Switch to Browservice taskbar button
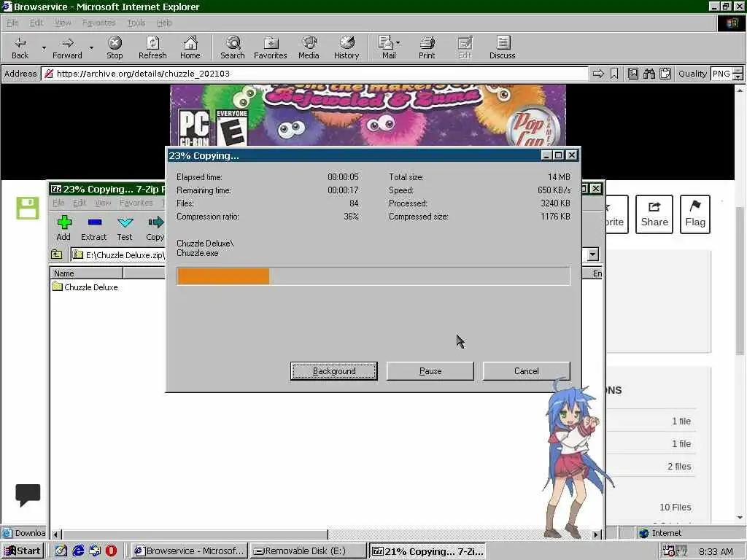The width and height of the screenshot is (747, 560). [190, 551]
